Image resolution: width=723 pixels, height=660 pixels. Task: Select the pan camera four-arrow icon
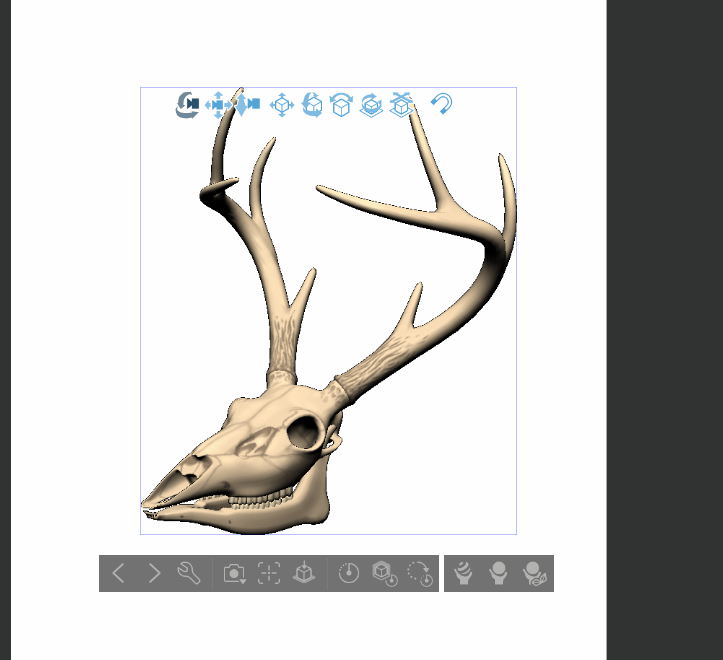[218, 105]
